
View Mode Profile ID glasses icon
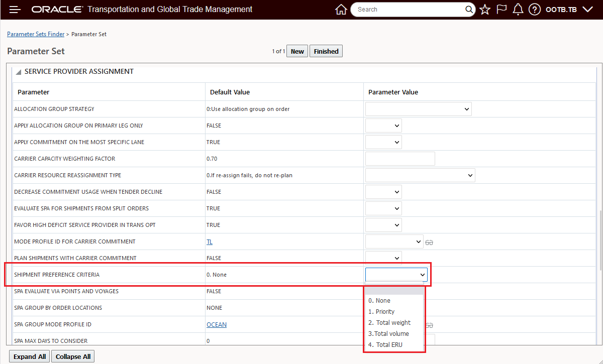point(429,242)
